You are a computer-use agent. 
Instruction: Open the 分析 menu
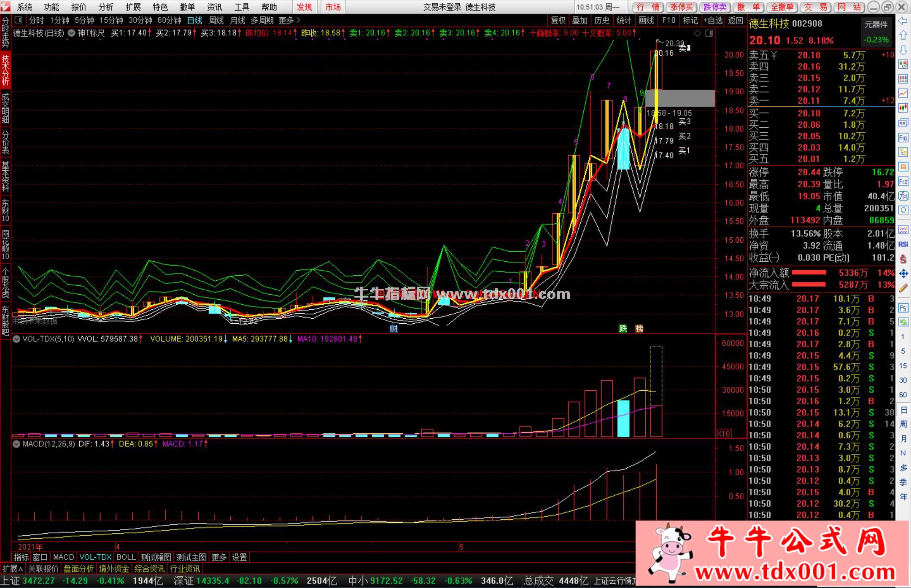coord(105,7)
